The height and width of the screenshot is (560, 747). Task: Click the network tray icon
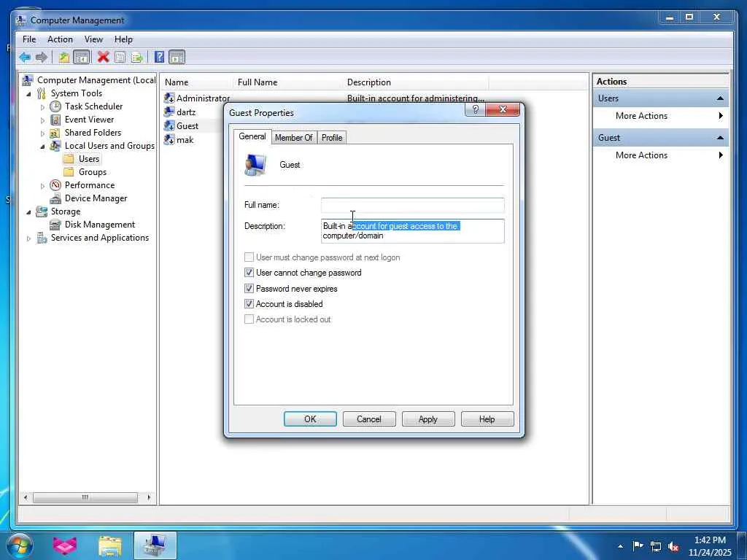pyautogui.click(x=656, y=546)
